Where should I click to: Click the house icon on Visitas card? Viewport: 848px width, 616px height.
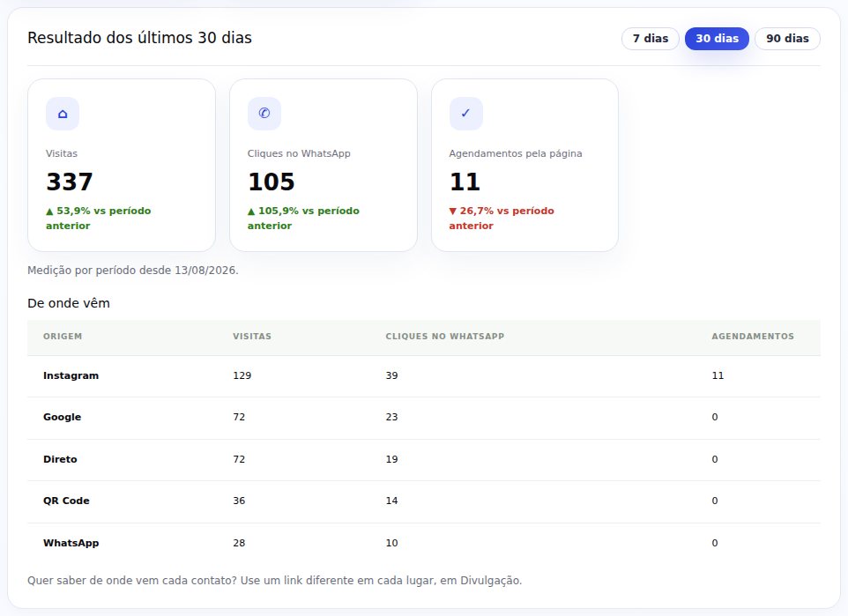click(63, 114)
